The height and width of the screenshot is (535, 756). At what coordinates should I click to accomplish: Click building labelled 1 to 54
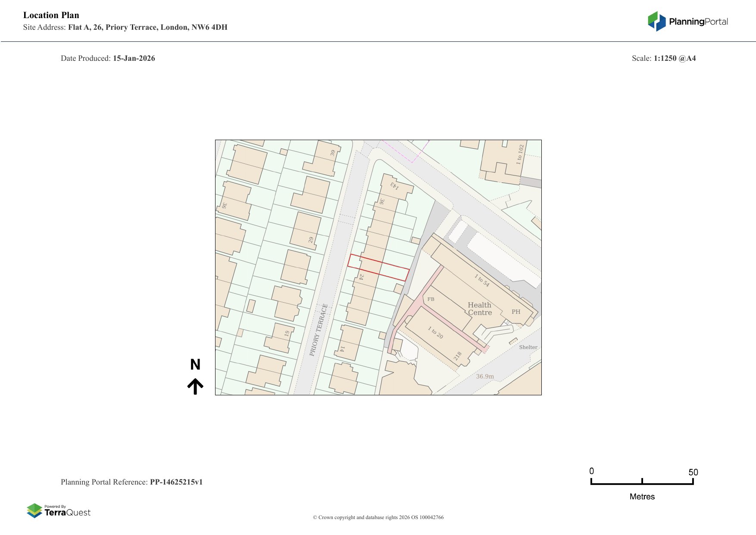pyautogui.click(x=482, y=280)
